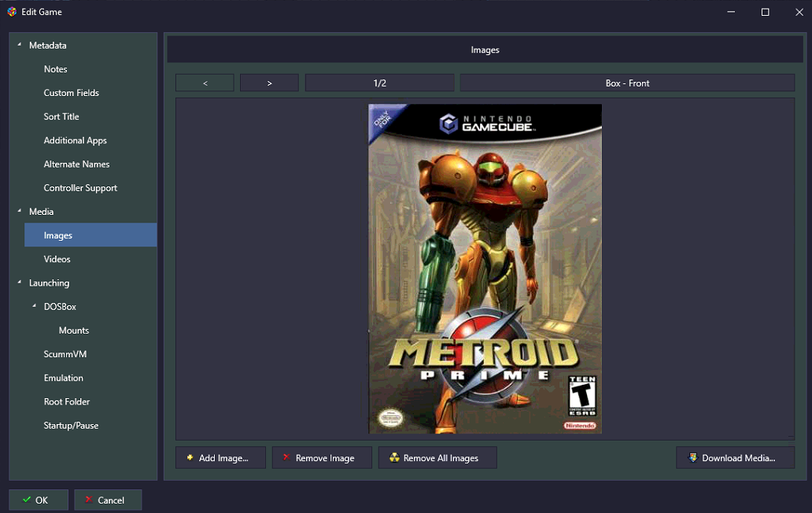Image resolution: width=812 pixels, height=513 pixels.
Task: Select the Metadata category label
Action: coord(48,45)
